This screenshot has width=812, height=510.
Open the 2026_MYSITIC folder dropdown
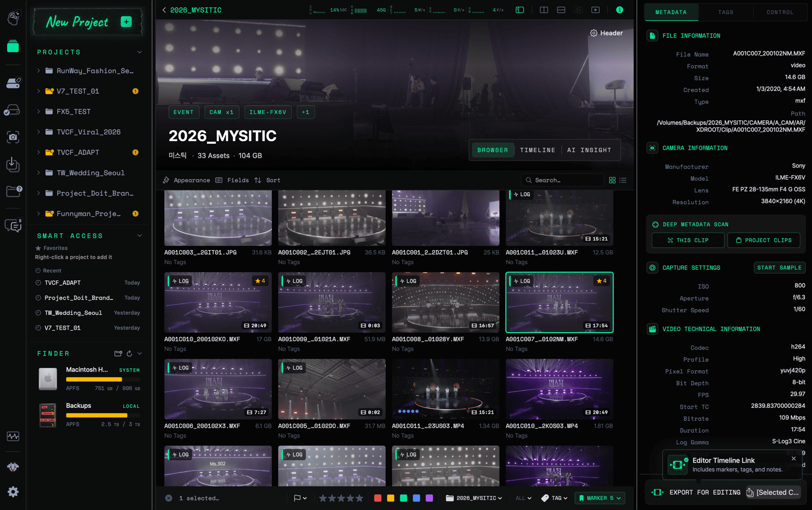474,498
